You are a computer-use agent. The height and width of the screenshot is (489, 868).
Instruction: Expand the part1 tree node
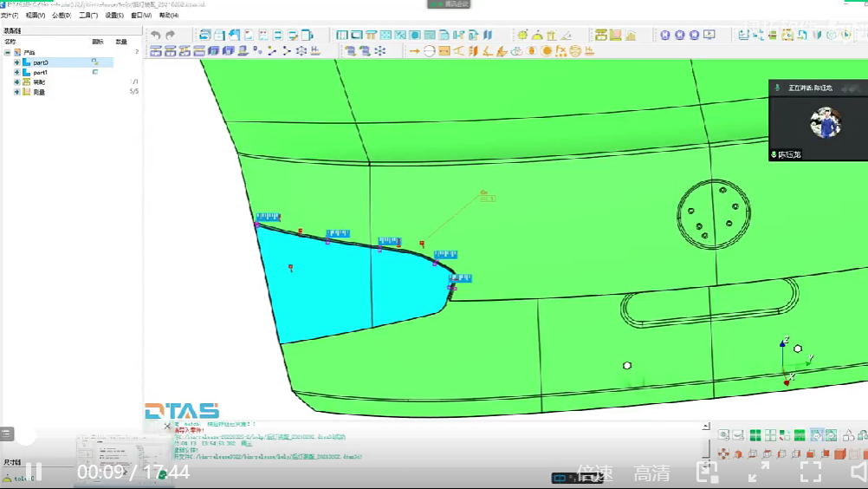pyautogui.click(x=16, y=73)
